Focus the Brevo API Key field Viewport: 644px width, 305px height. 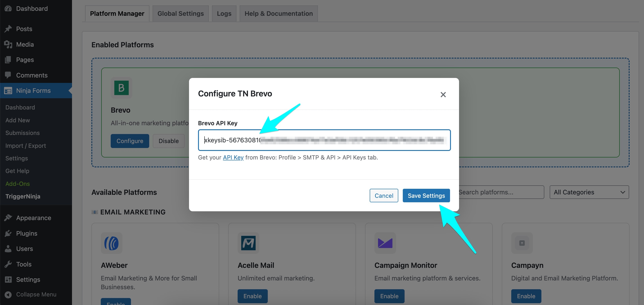324,140
